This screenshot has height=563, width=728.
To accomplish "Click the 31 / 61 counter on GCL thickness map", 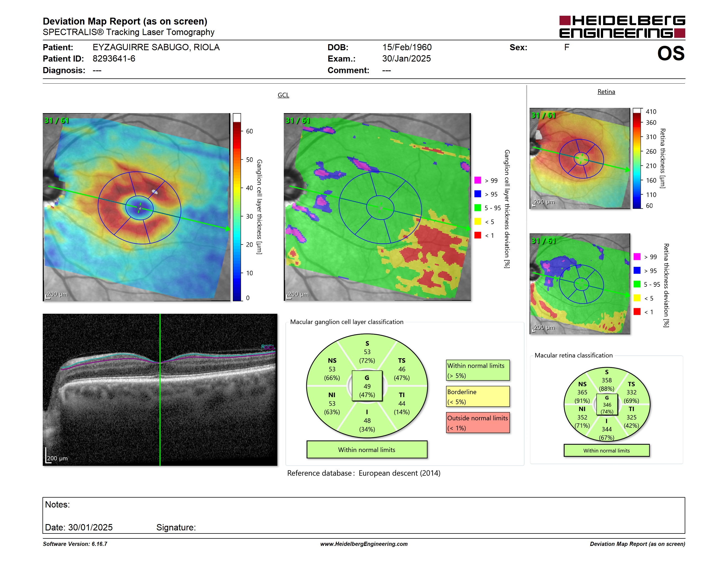I will [x=57, y=120].
